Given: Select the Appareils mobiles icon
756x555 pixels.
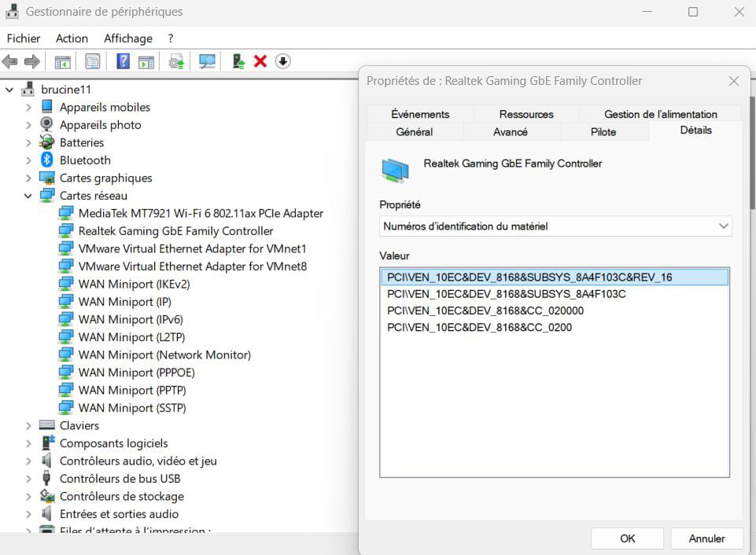Looking at the screenshot, I should [x=46, y=106].
